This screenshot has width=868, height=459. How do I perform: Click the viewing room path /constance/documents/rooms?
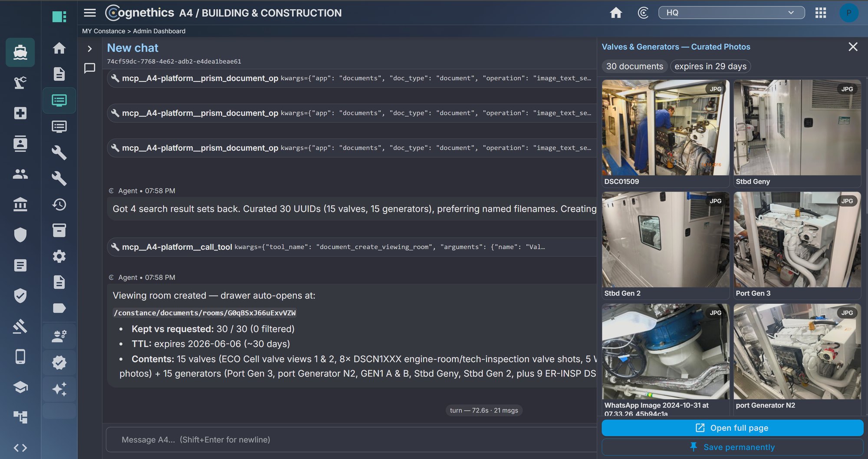pyautogui.click(x=204, y=313)
